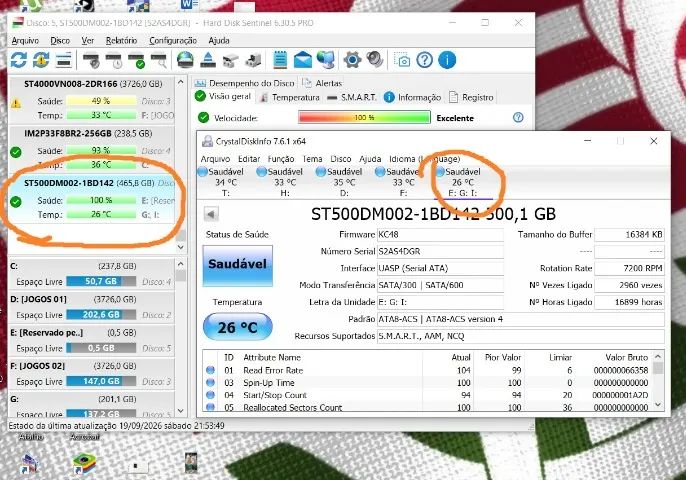Click the globe over disk toolbar icon
The width and height of the screenshot is (686, 480).
pyautogui.click(x=186, y=60)
